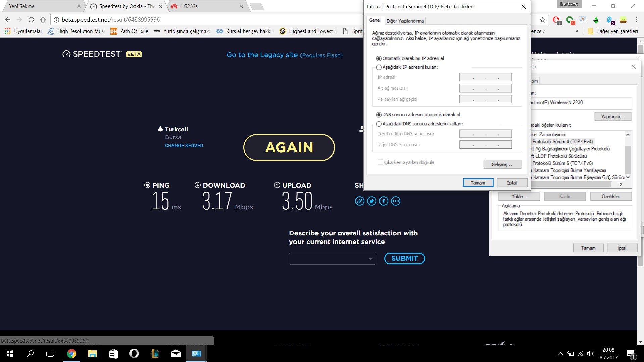Open the Action Center notifications icon

click(631, 354)
